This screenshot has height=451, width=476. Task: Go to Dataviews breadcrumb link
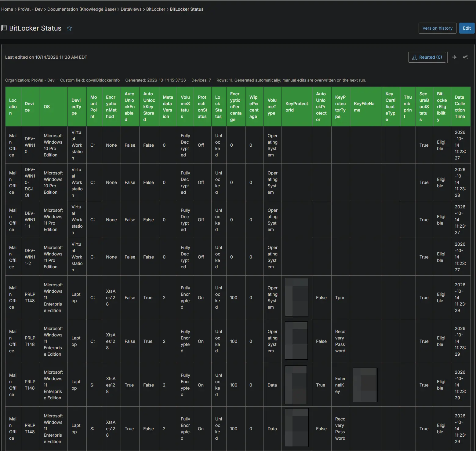coord(131,9)
